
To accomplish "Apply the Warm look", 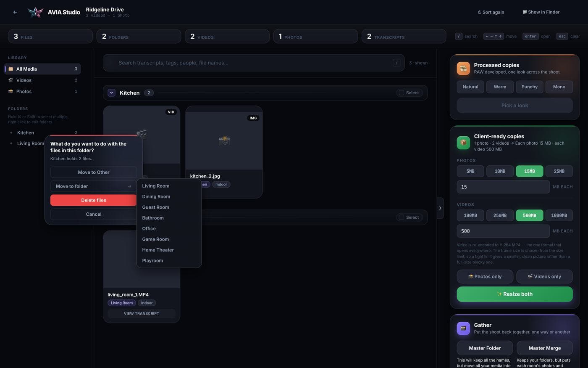I will click(500, 87).
